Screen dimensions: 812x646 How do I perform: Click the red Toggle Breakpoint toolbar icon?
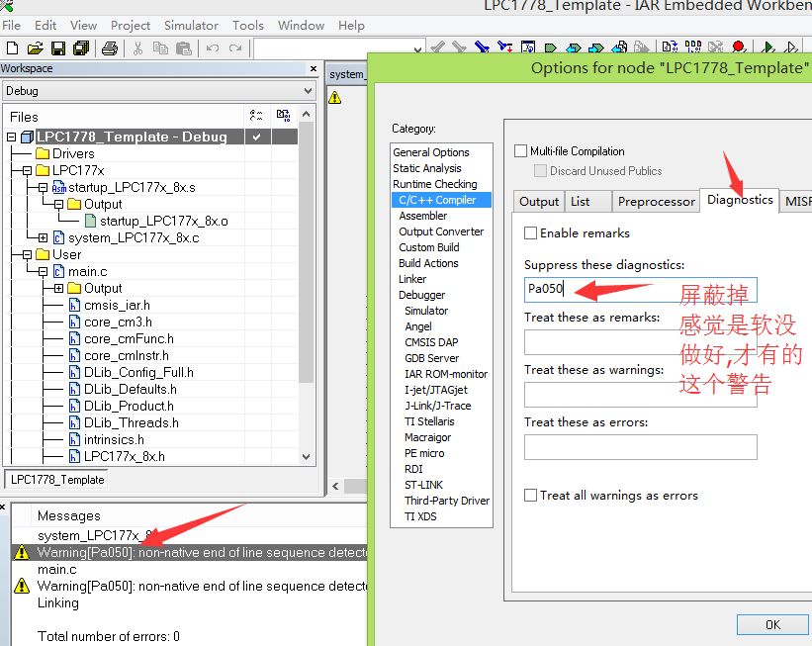pyautogui.click(x=739, y=47)
